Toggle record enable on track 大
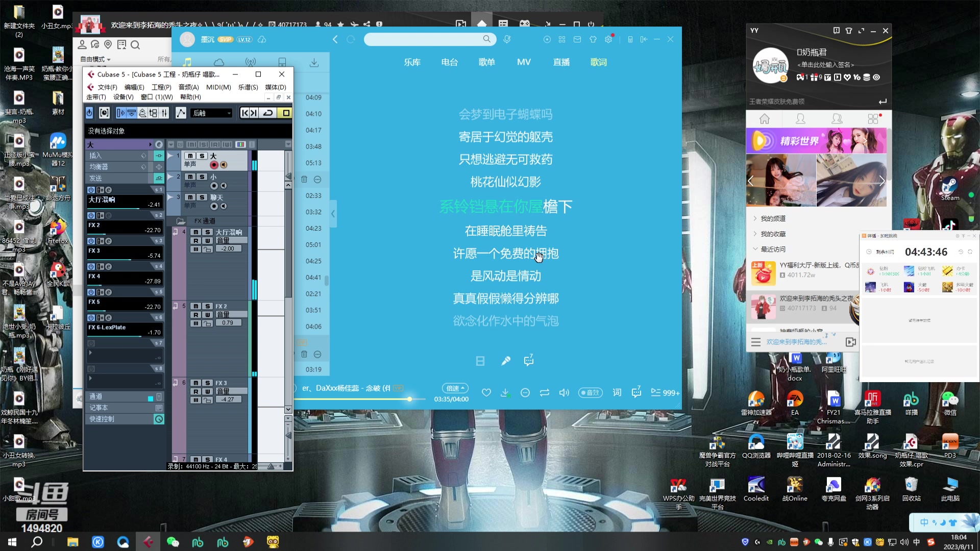The height and width of the screenshot is (551, 980). [214, 164]
